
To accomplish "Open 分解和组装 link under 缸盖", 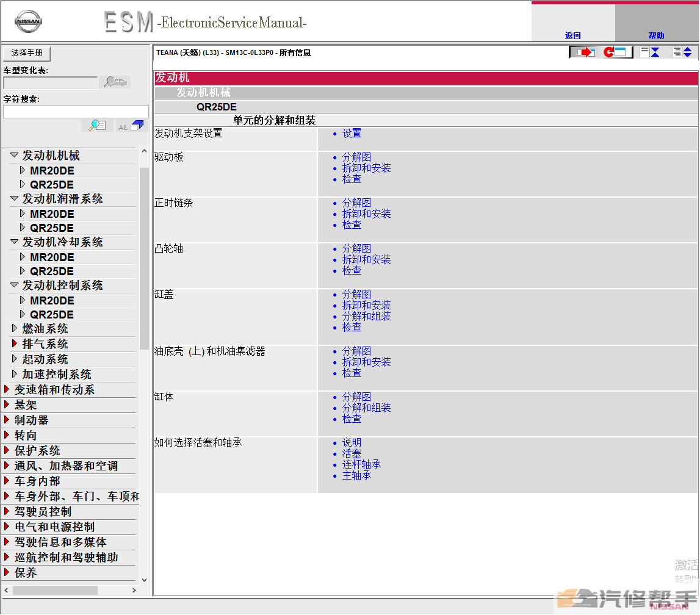I will [367, 316].
